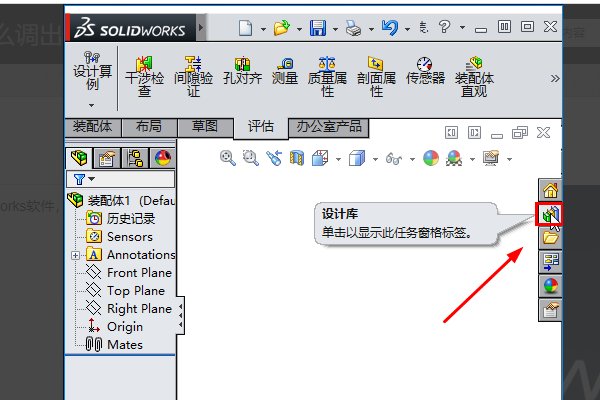Image resolution: width=600 pixels, height=400 pixels.
Task: Expand the Undo dropdown arrow
Action: (407, 29)
